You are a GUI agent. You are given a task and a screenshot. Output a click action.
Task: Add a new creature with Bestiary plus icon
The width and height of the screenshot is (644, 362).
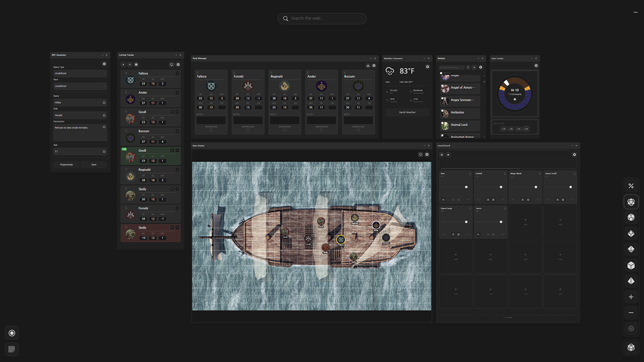474,67
